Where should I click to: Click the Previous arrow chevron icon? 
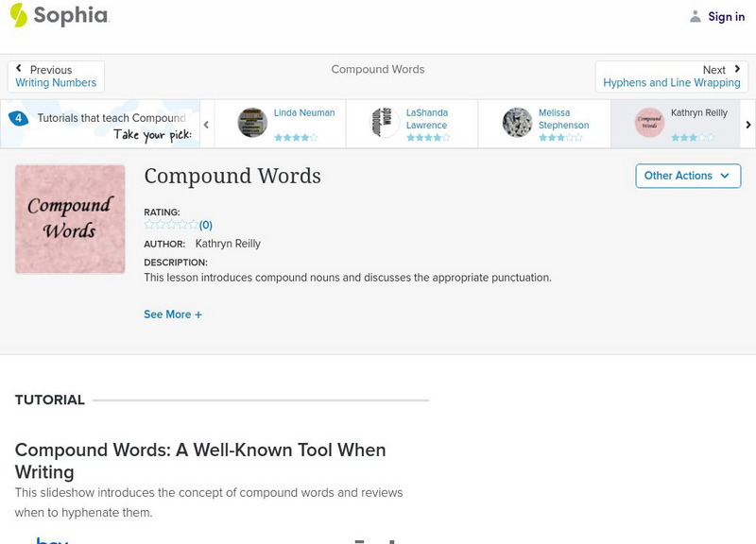coord(21,68)
